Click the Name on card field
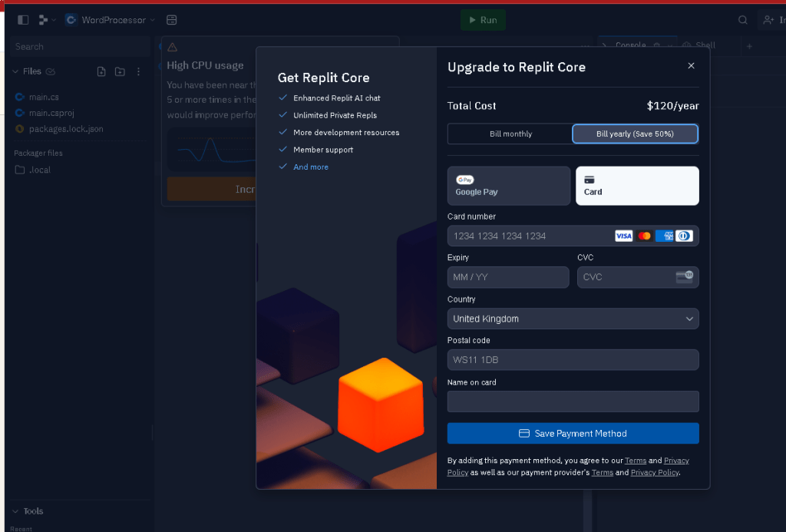Image resolution: width=786 pixels, height=532 pixels. pyautogui.click(x=573, y=401)
